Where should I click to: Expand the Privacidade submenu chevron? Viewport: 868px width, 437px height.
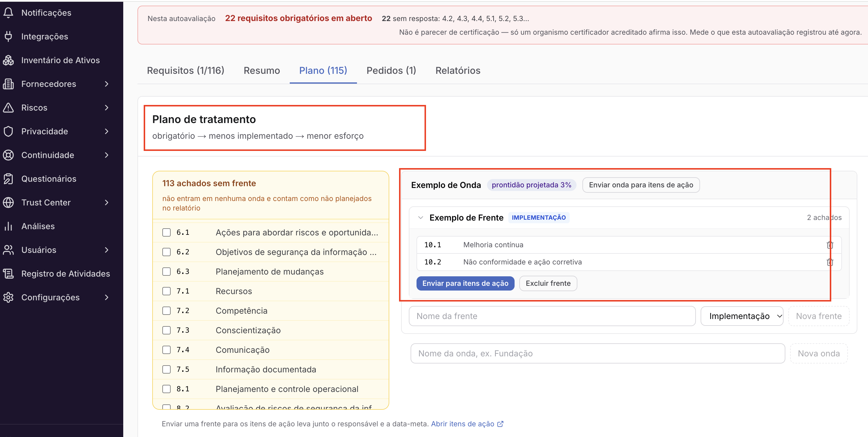tap(107, 131)
